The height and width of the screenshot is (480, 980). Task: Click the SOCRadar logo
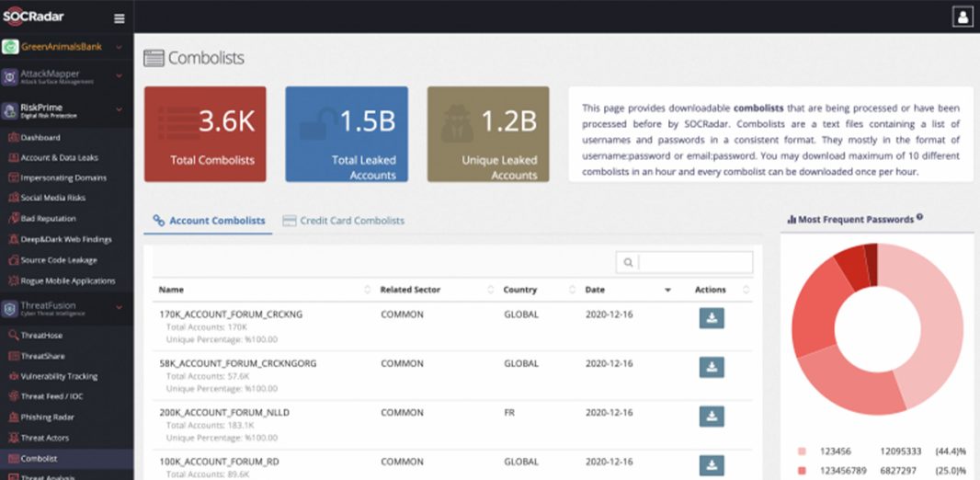(33, 17)
